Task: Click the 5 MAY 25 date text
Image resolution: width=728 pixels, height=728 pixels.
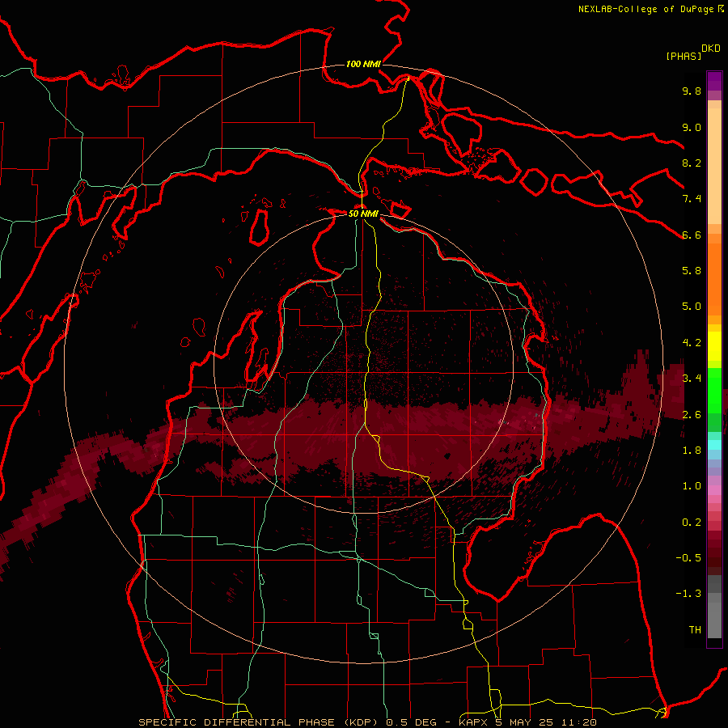Action: (x=526, y=722)
